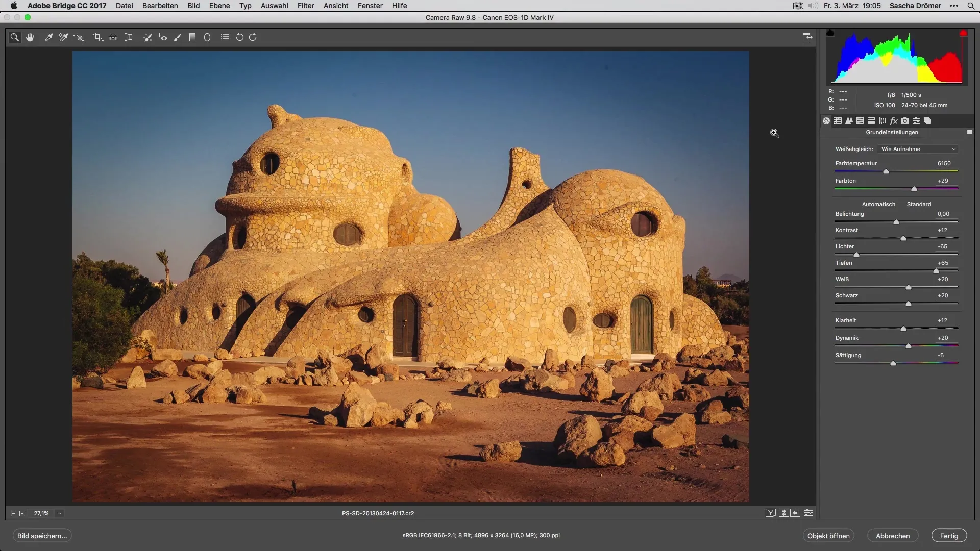Screen dimensions: 980x551
Task: Copy current settings to Before
Action: [795, 513]
